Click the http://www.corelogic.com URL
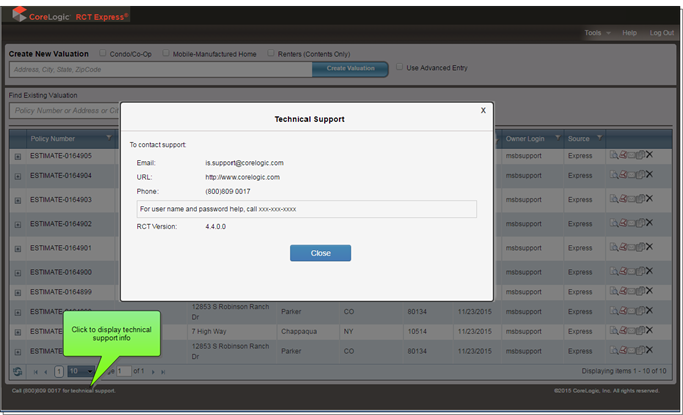Image resolution: width=683 pixels, height=415 pixels. [x=243, y=177]
